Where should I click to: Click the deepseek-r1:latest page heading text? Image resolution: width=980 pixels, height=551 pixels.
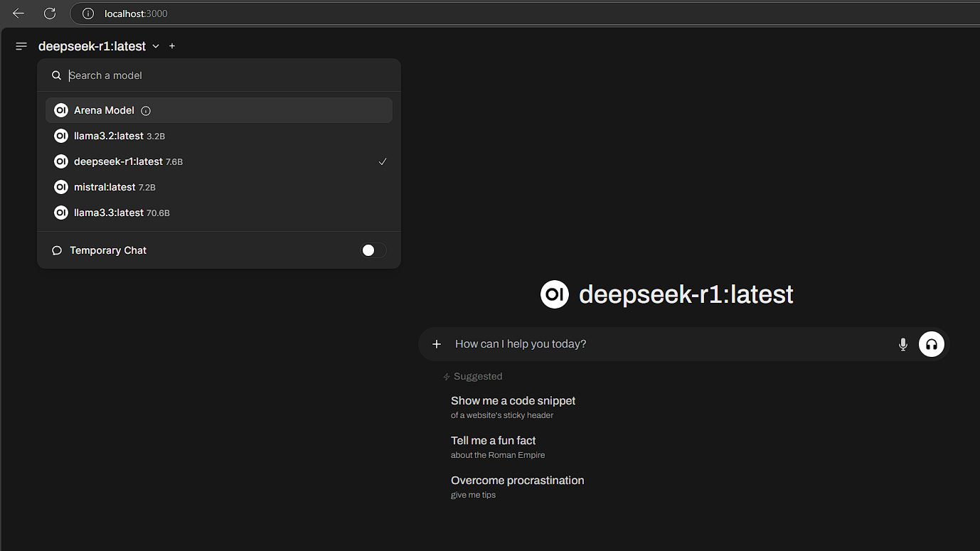tap(686, 294)
